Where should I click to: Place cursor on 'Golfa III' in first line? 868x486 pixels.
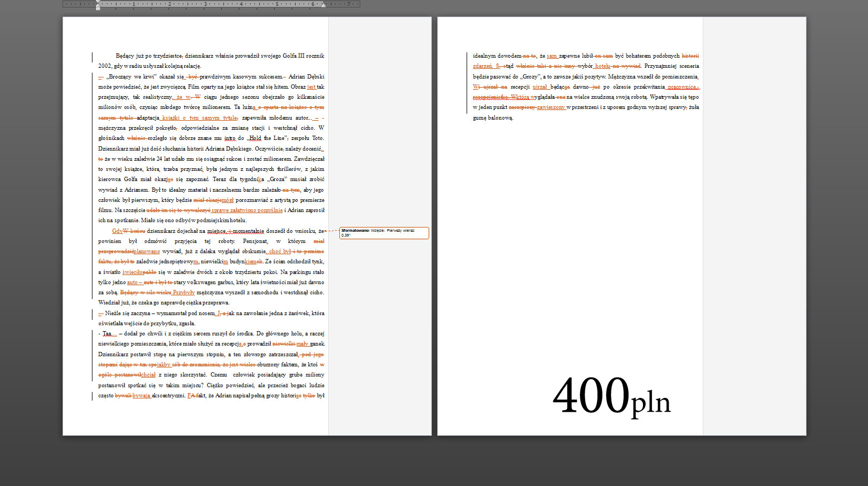(293, 56)
